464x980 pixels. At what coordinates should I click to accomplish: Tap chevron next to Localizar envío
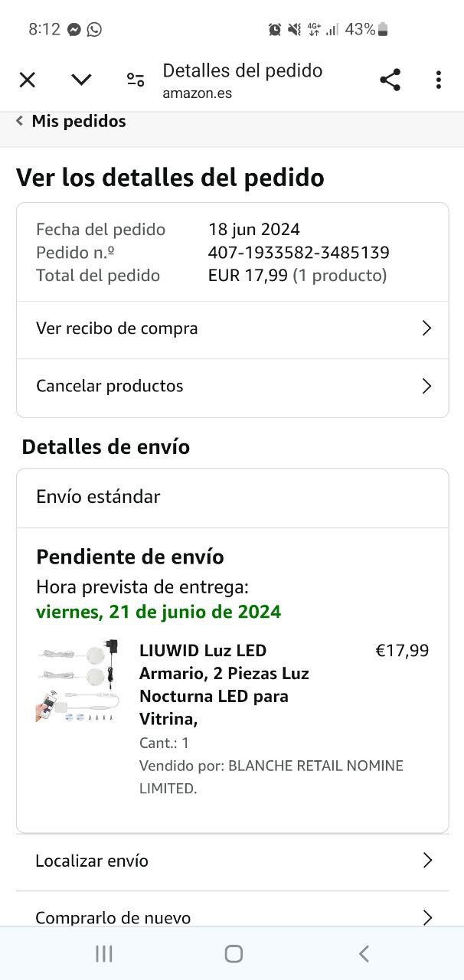(x=427, y=861)
